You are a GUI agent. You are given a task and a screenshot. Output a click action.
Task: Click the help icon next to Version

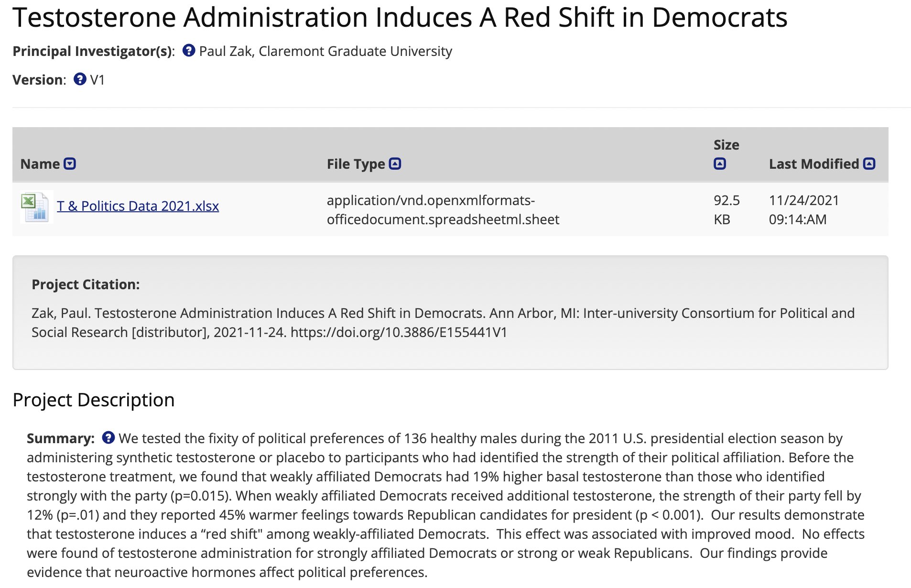coord(80,79)
